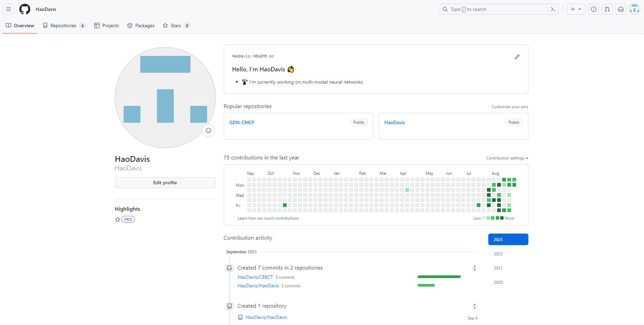Open the Issues icon in header

[594, 9]
